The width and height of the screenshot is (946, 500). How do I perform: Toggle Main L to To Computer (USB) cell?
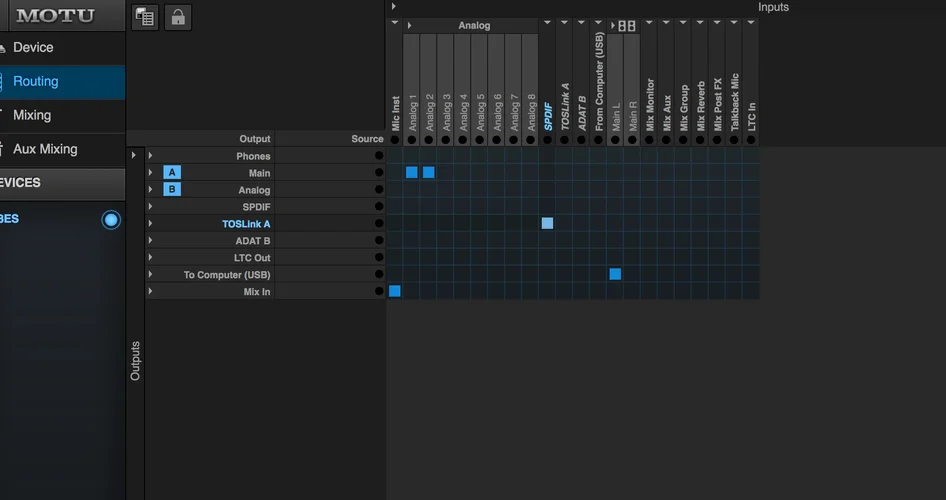click(x=615, y=274)
